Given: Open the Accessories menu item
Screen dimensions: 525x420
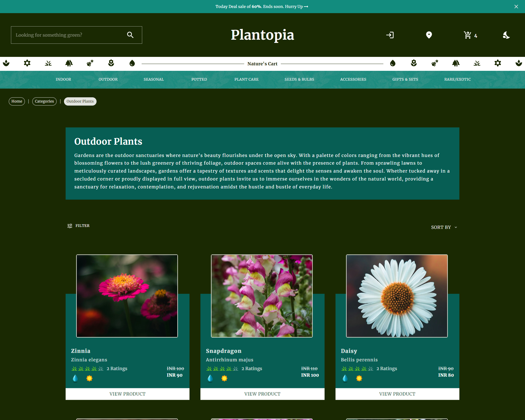Looking at the screenshot, I should (x=353, y=79).
